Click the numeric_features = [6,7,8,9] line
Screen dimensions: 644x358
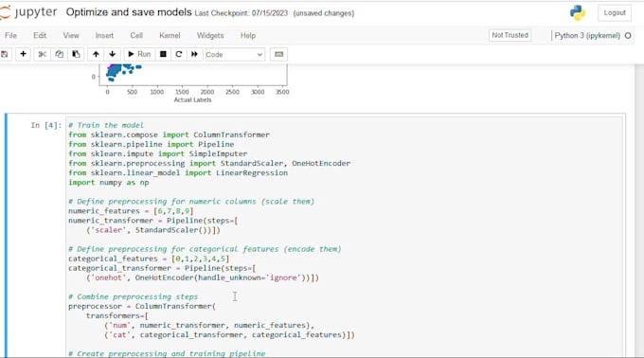[131, 211]
